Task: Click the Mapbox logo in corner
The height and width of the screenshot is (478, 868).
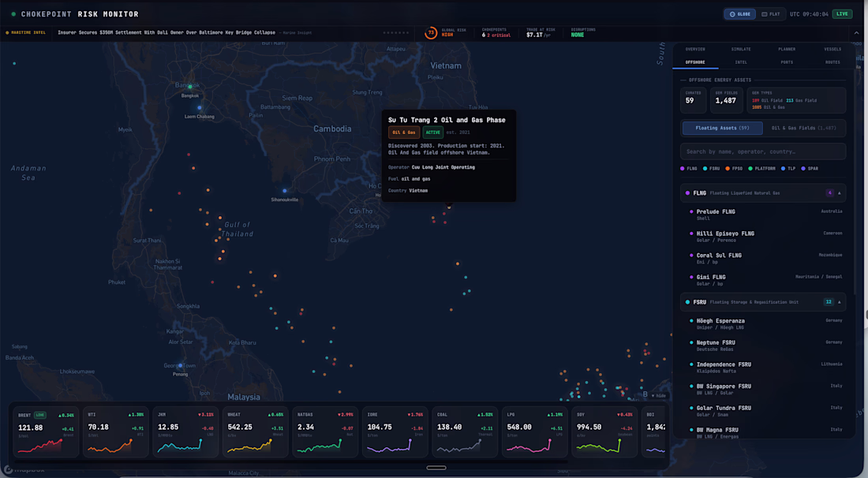Action: 24,469
